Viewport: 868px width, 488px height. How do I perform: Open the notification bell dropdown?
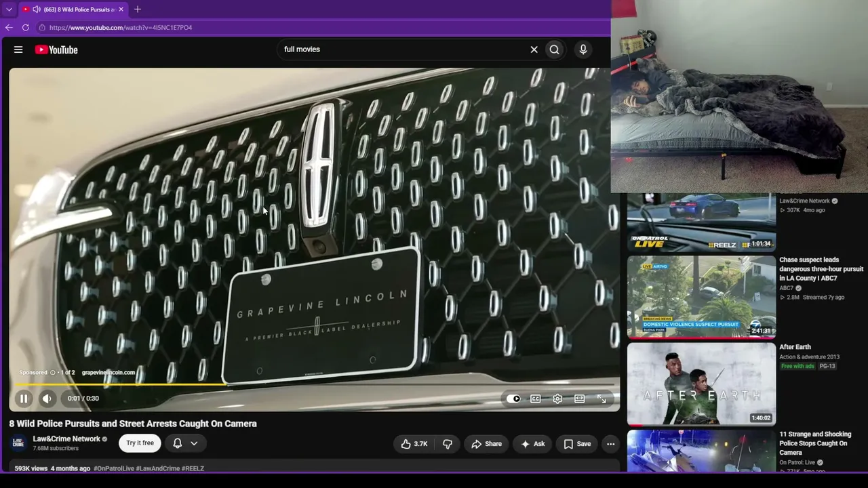185,443
